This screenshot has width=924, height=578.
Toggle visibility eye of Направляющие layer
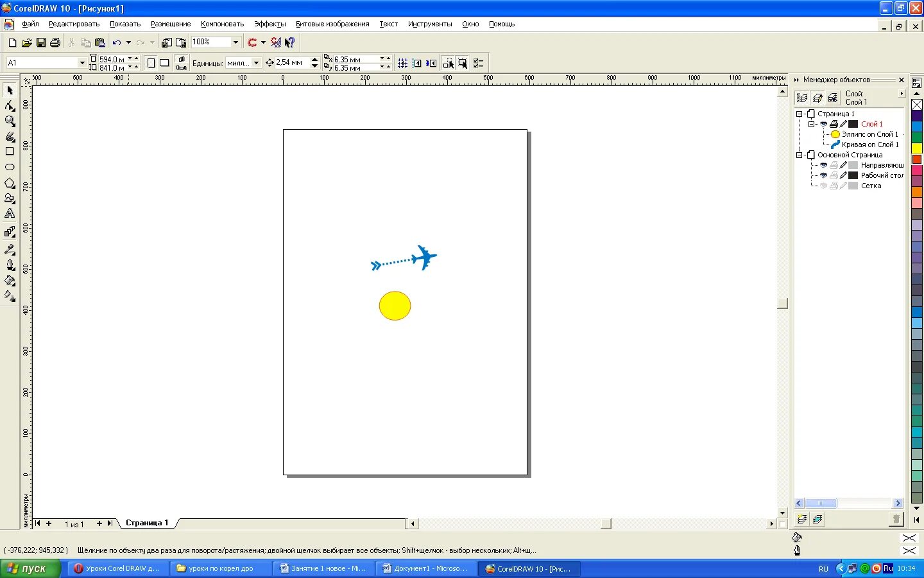coord(823,165)
